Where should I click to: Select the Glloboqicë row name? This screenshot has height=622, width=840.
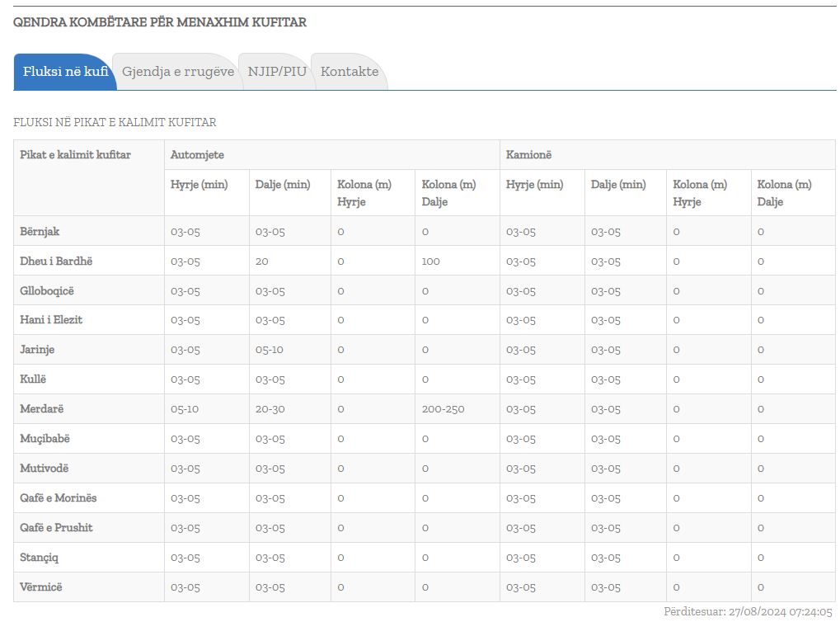tap(47, 291)
